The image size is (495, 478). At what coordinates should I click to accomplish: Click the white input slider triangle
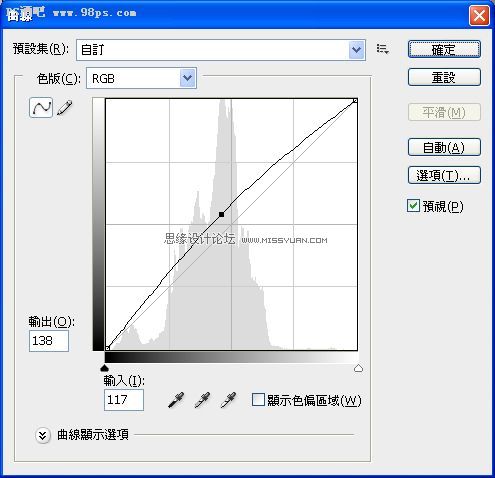click(x=358, y=368)
